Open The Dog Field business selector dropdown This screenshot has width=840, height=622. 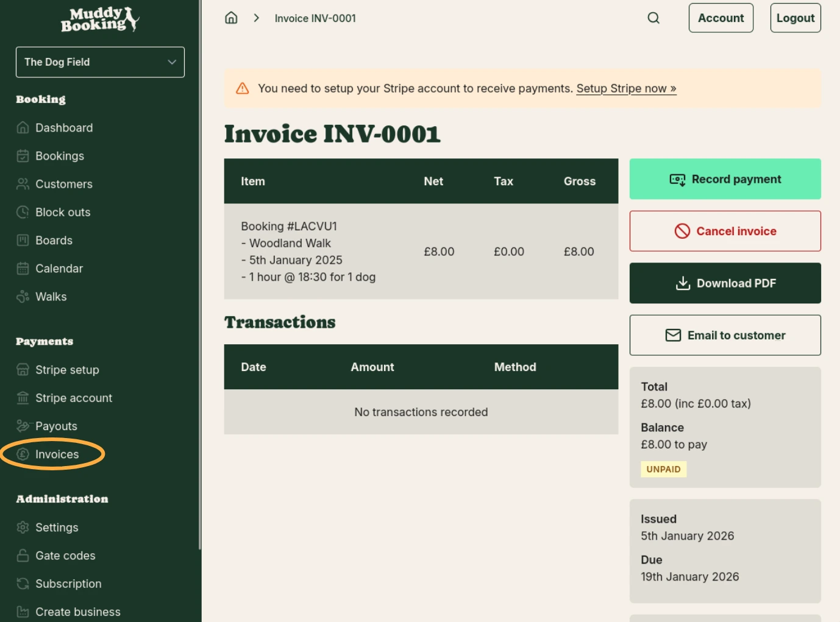click(100, 62)
